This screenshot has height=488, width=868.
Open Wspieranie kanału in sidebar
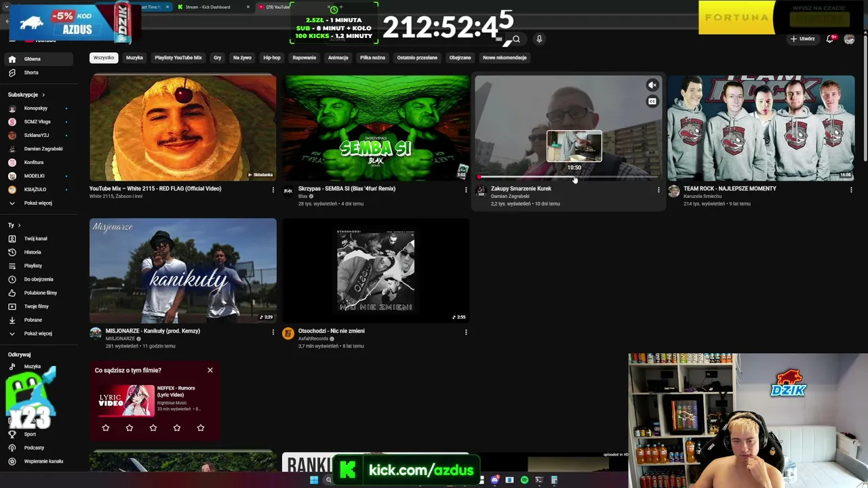pyautogui.click(x=37, y=461)
